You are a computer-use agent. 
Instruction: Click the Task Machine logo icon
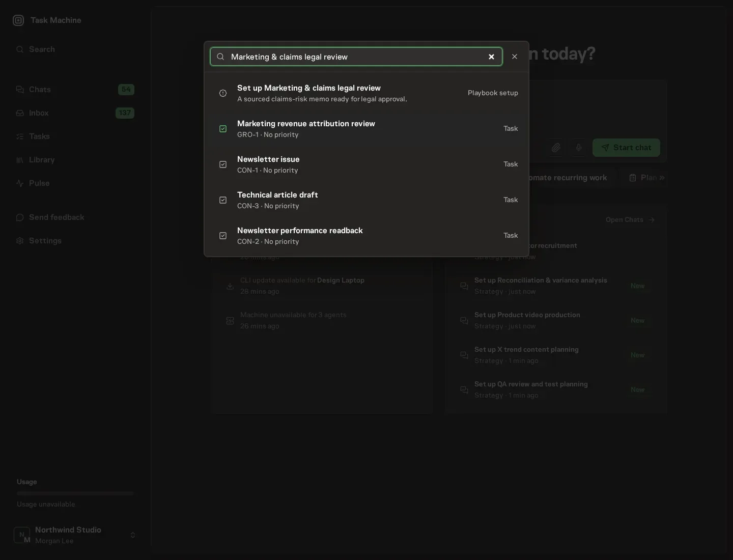(x=18, y=20)
